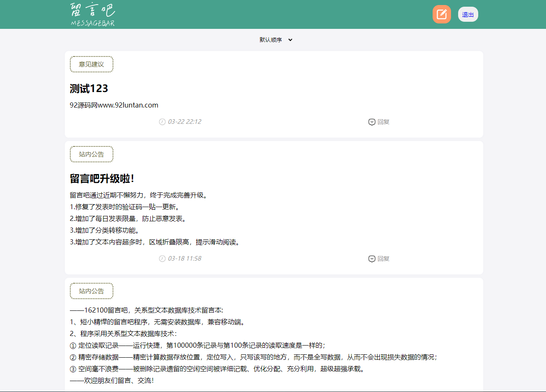
Task: Open the post titled 测试123
Action: pyautogui.click(x=89, y=89)
